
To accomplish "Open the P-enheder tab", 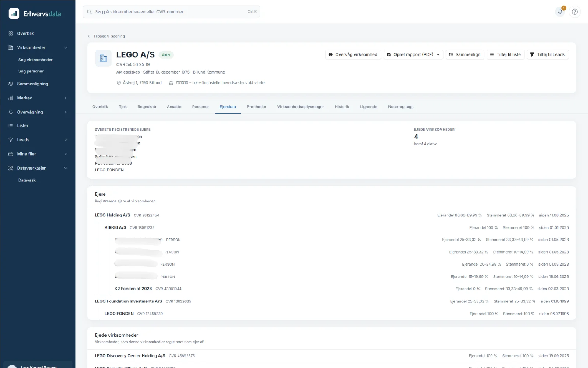I will coord(257,107).
